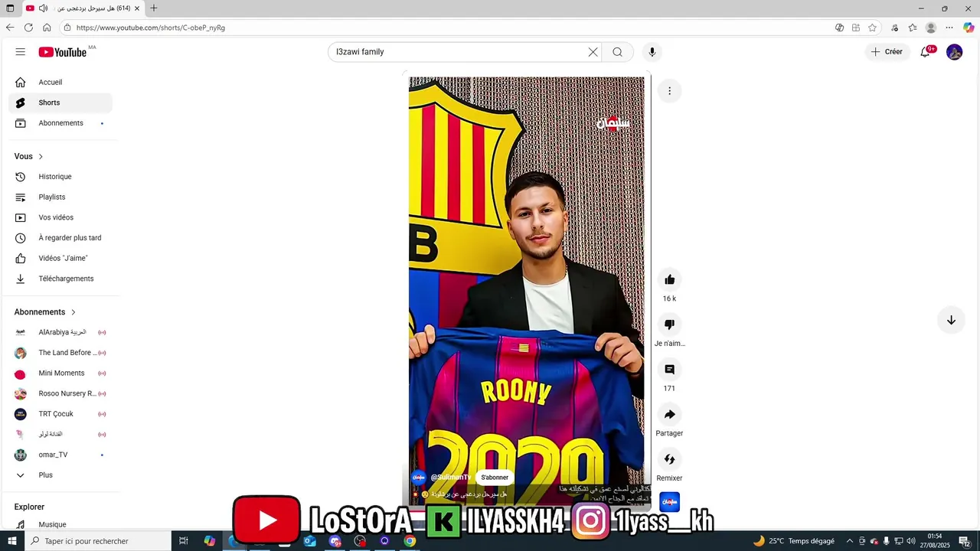Open the Windows notification center
Screen dimensions: 980x551
[x=964, y=541]
